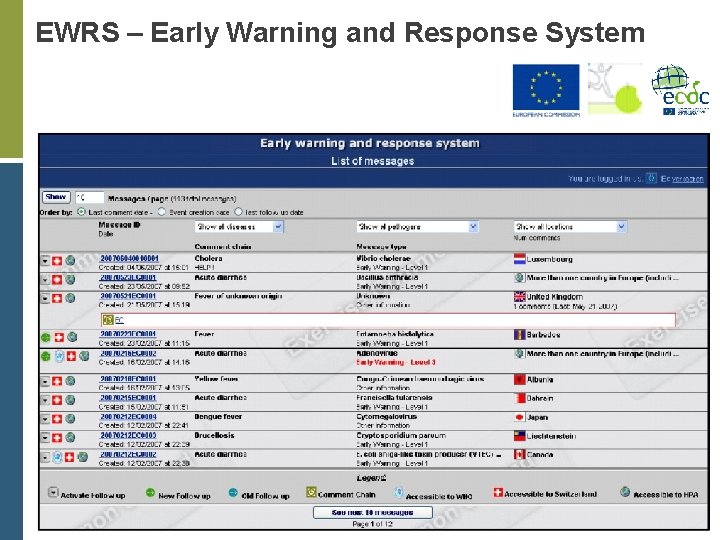Click the Show button
Screen dimensions: 720x540
click(x=56, y=197)
